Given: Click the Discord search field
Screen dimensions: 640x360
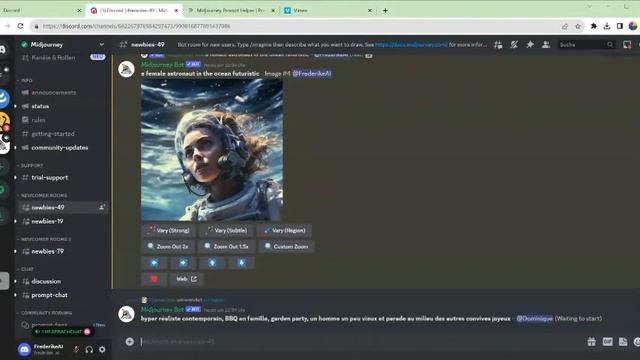Looking at the screenshot, I should pos(586,45).
